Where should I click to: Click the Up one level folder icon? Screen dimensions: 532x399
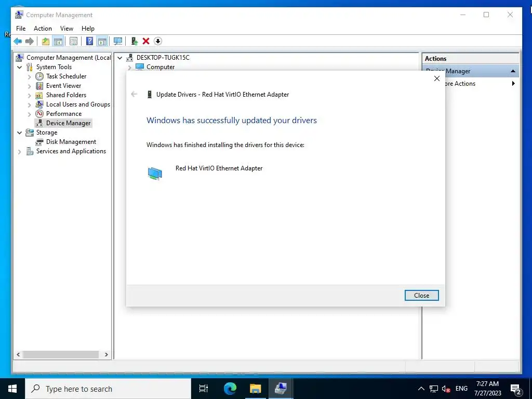pos(46,42)
